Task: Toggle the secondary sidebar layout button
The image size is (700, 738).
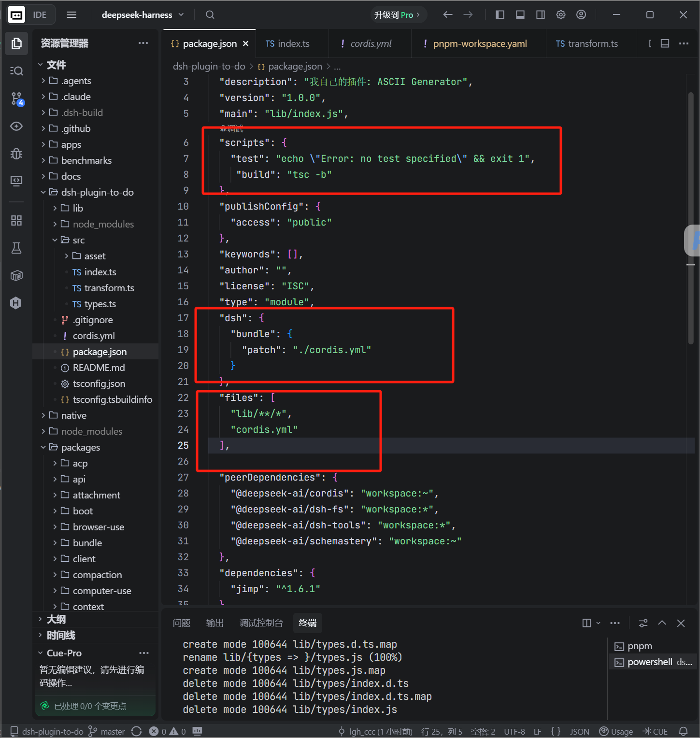Action: 541,15
